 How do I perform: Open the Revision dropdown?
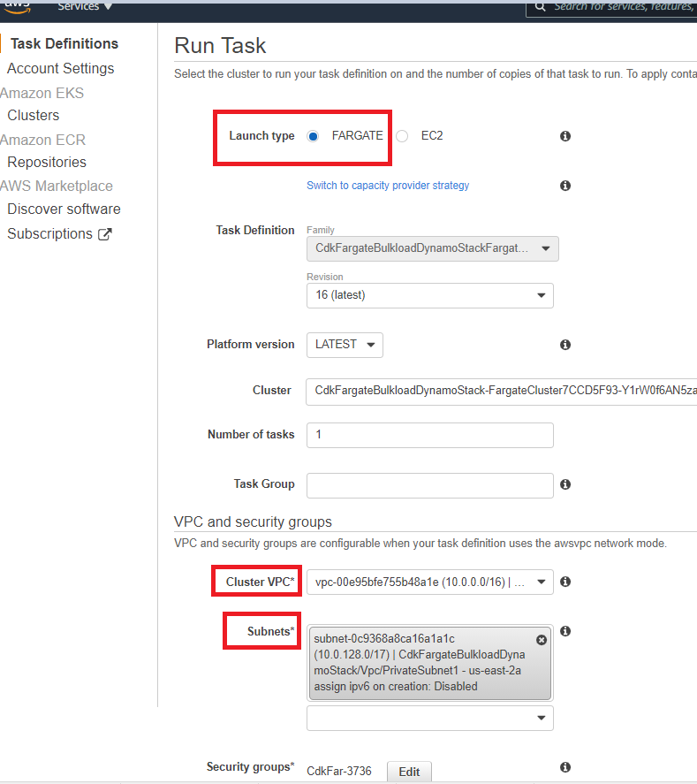pyautogui.click(x=429, y=295)
